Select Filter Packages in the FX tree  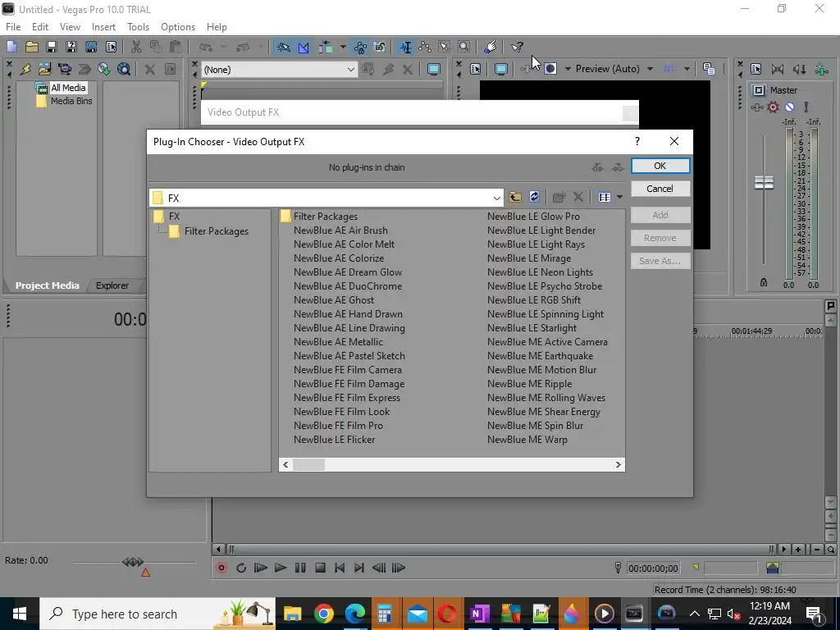click(x=216, y=231)
